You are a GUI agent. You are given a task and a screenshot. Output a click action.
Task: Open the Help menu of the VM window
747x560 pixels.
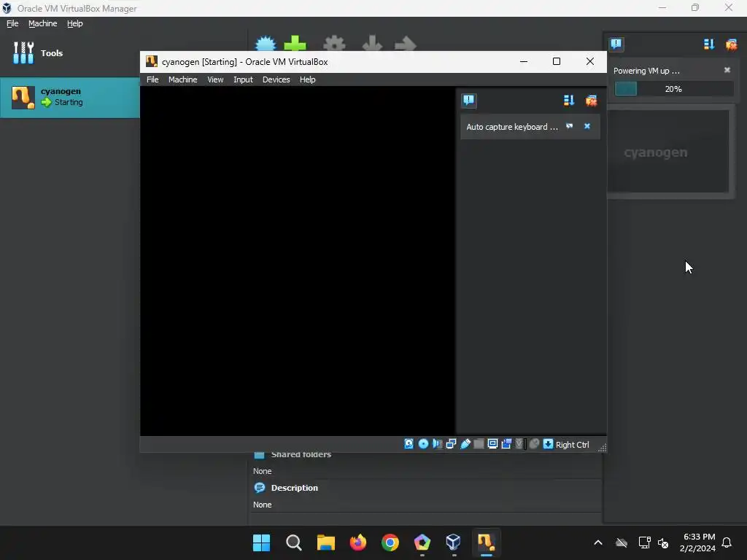(x=307, y=79)
